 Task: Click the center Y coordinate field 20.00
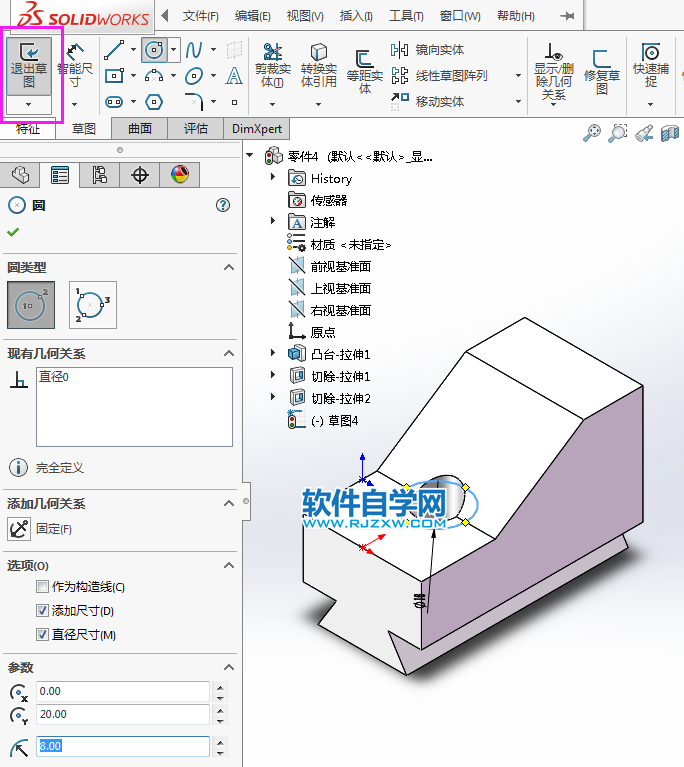pos(123,715)
